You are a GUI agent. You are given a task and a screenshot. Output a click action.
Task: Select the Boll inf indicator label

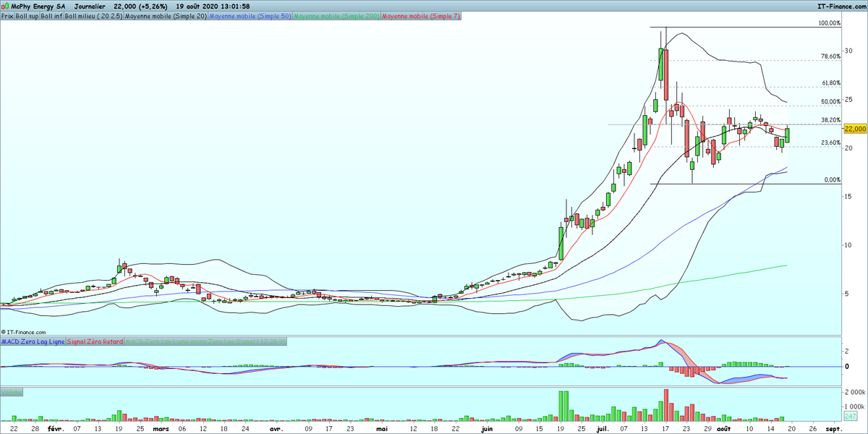51,15
